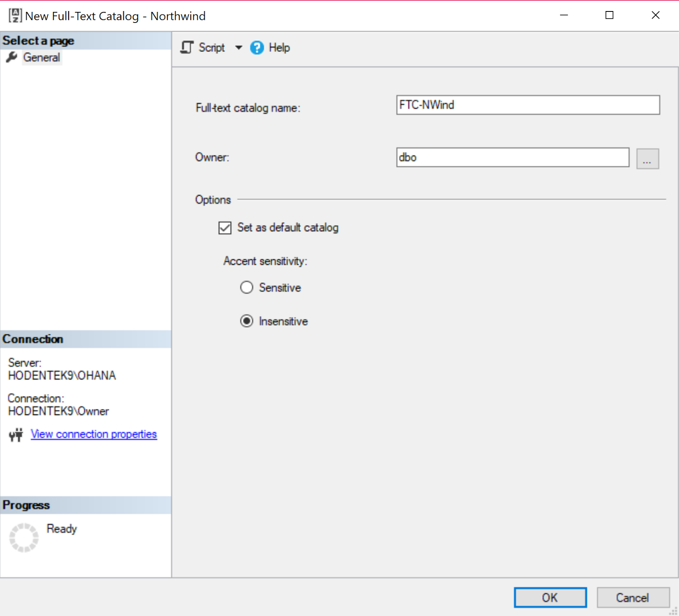Click the application icon in the title bar

click(14, 15)
